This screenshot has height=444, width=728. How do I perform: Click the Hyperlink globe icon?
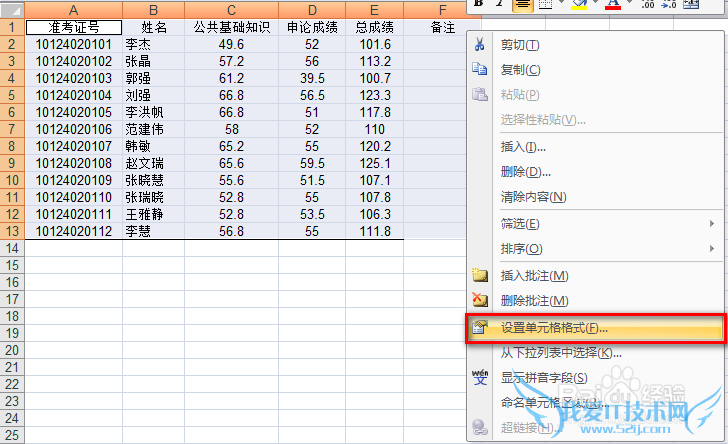point(480,427)
